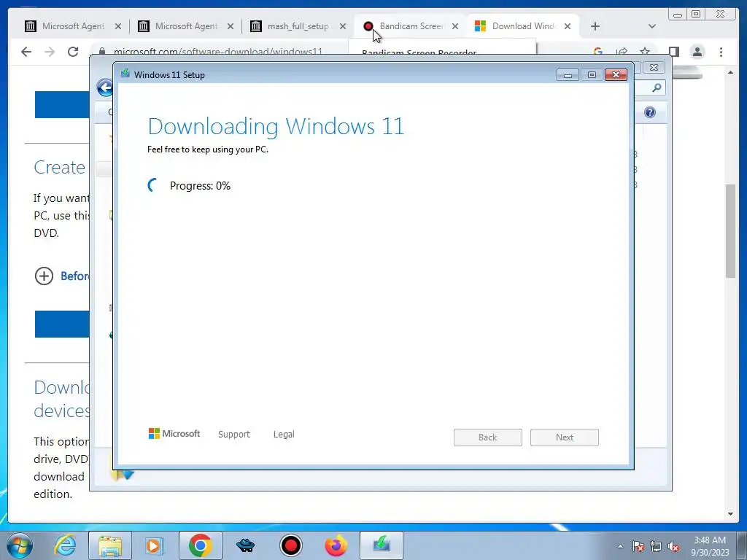Open network tray icon
This screenshot has height=560, width=747.
click(x=656, y=546)
